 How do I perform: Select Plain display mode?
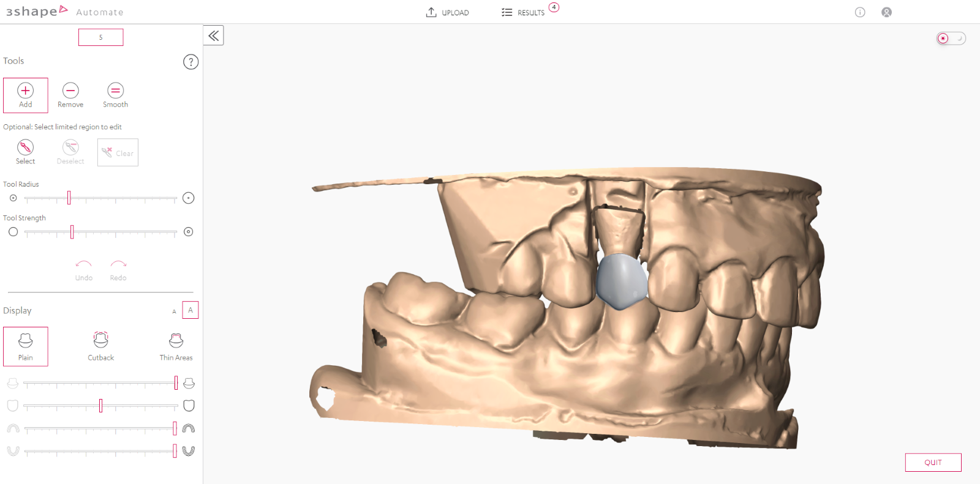(x=25, y=346)
